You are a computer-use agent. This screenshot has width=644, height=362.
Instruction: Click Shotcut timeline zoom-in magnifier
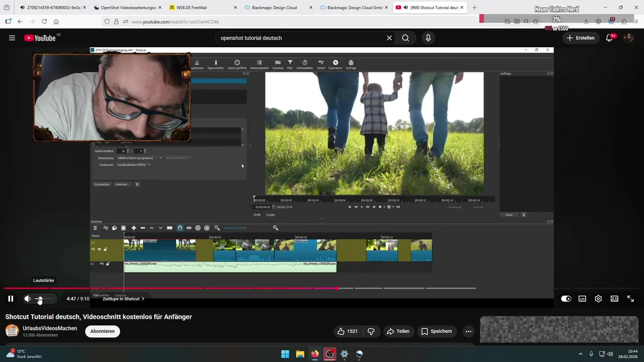275,228
